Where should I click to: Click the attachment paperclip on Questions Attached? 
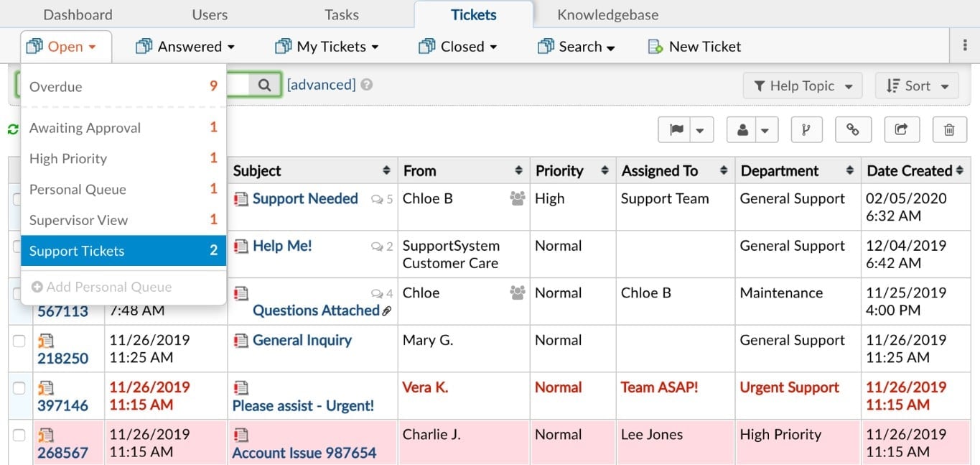click(x=387, y=311)
